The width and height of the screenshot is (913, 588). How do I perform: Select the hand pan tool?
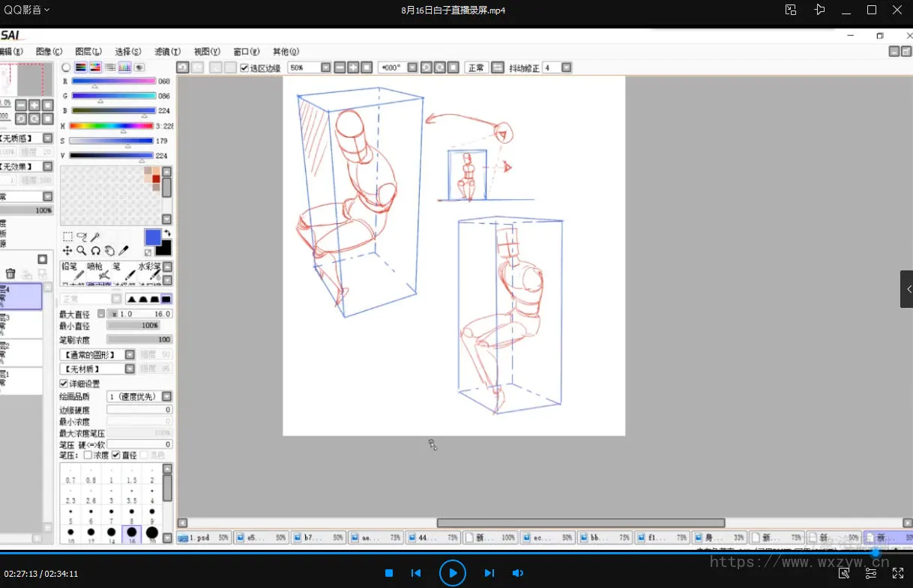[109, 251]
